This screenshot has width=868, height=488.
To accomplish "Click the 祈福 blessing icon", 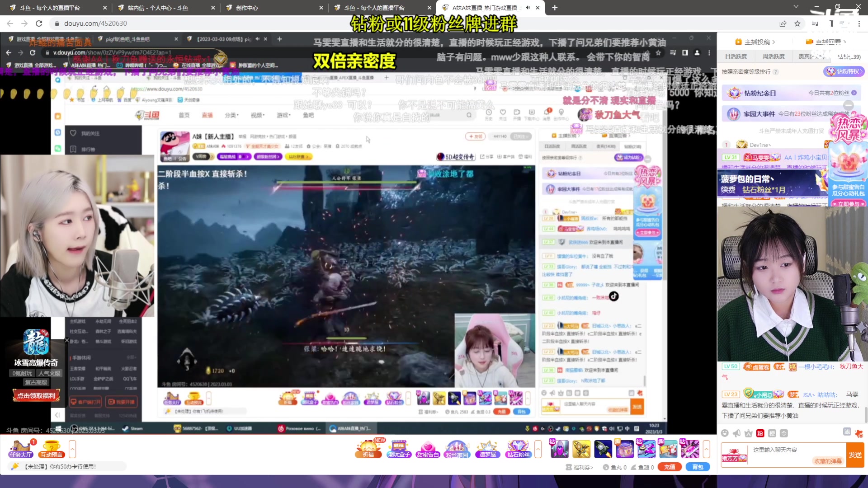I will 368,449.
